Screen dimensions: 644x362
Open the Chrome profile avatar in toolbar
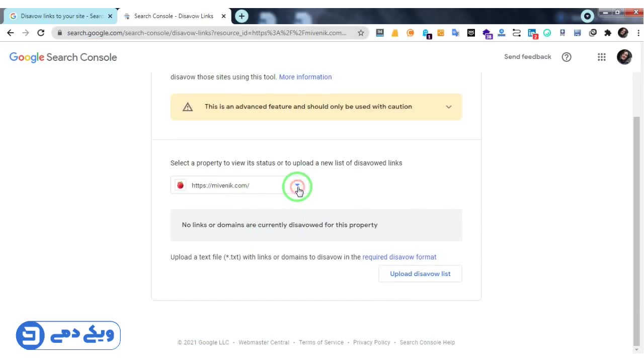[x=623, y=33]
